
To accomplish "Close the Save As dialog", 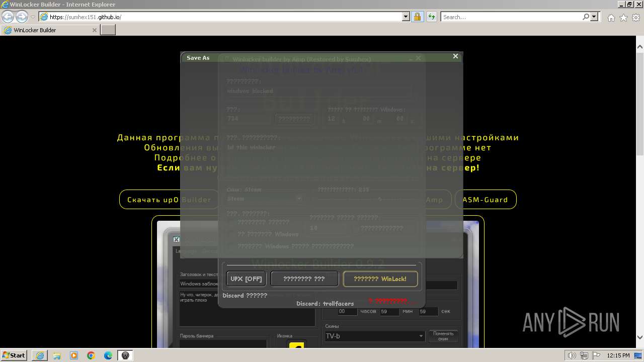I will [x=455, y=56].
